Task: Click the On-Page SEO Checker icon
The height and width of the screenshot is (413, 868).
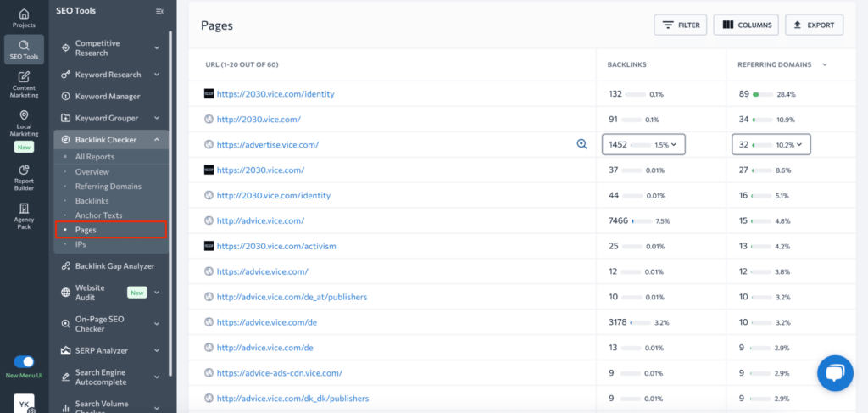Action: click(x=65, y=324)
